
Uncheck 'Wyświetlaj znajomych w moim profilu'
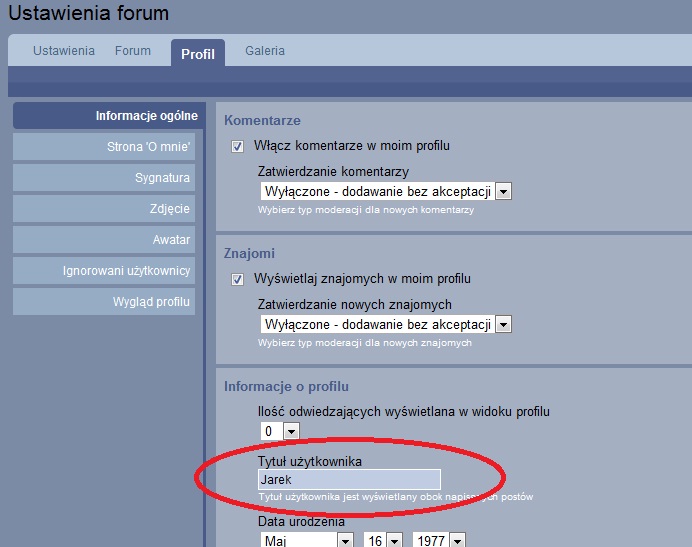(x=238, y=279)
